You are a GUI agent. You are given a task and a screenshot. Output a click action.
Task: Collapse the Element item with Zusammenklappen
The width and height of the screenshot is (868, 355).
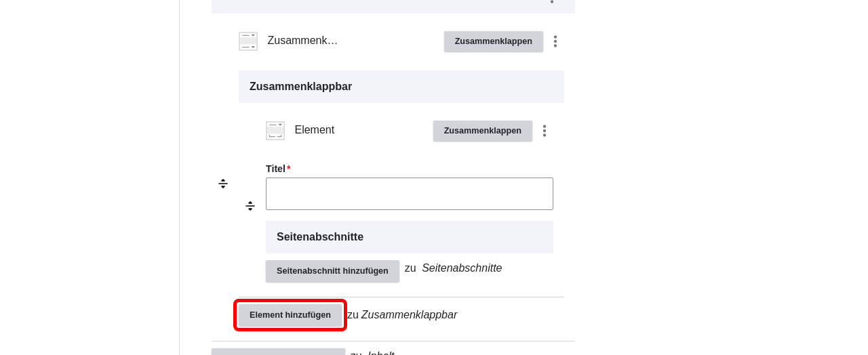pyautogui.click(x=483, y=131)
